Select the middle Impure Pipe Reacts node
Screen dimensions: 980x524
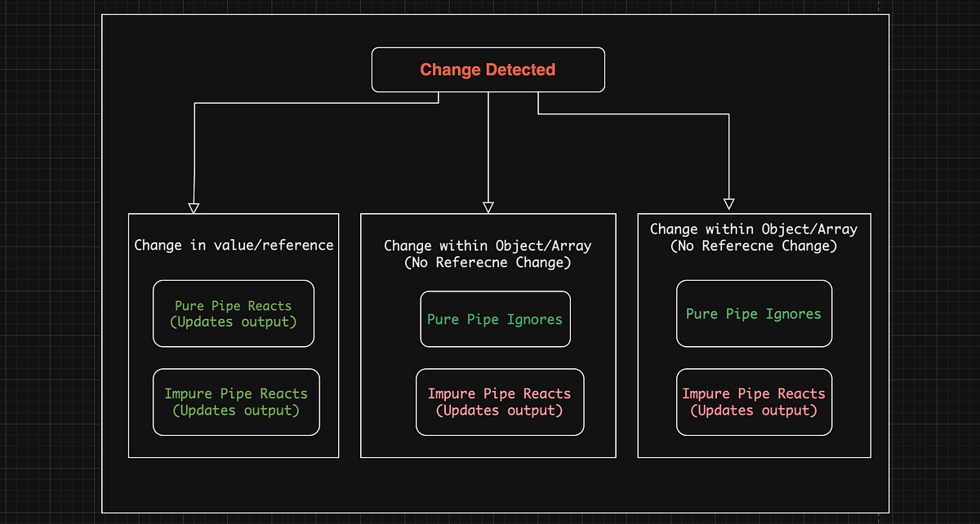click(500, 402)
